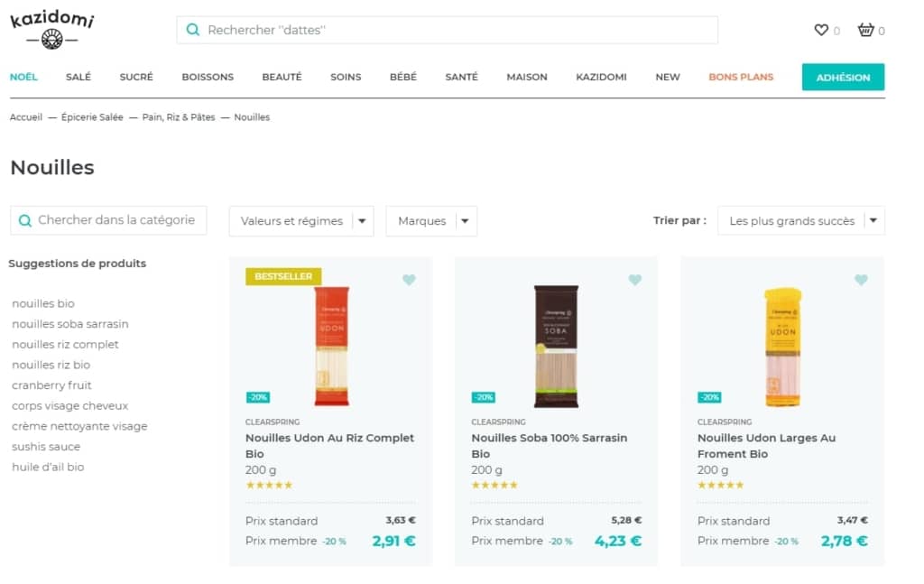Open the shopping basket icon
This screenshot has height=584, width=924.
tap(865, 30)
